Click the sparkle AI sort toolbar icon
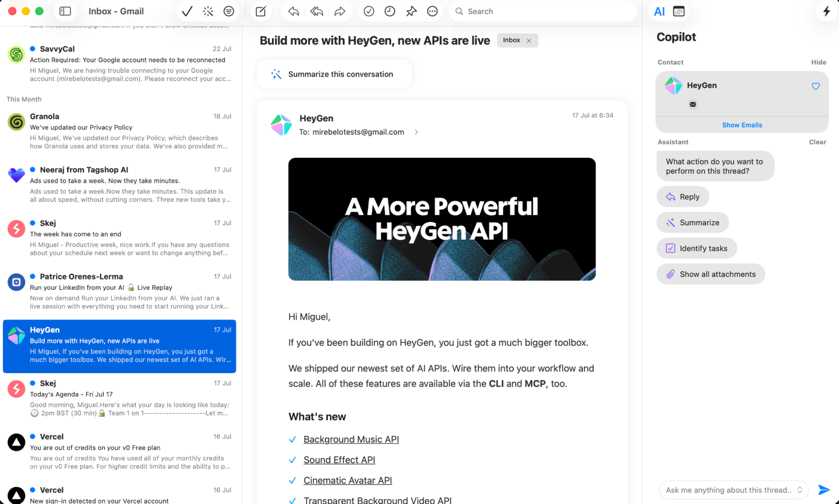 [208, 11]
